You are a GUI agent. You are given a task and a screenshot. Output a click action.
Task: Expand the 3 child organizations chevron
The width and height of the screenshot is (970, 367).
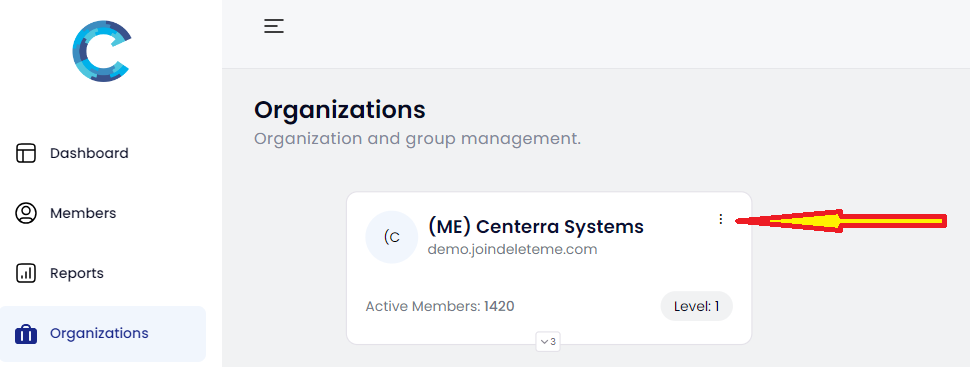(548, 341)
